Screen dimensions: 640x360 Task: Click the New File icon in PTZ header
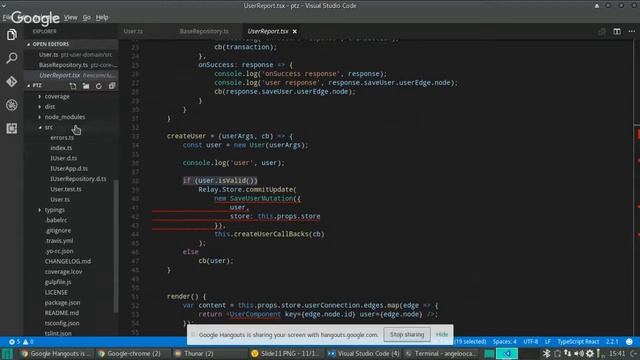click(x=73, y=86)
